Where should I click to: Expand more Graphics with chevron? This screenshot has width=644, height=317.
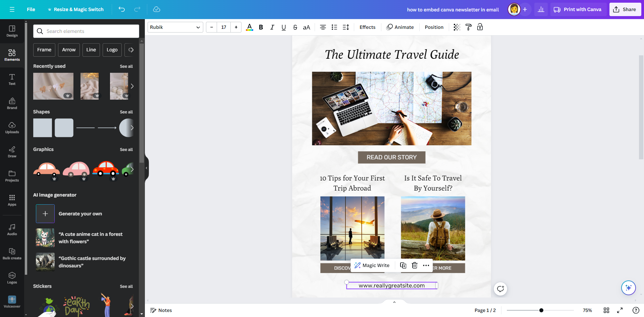tap(132, 169)
